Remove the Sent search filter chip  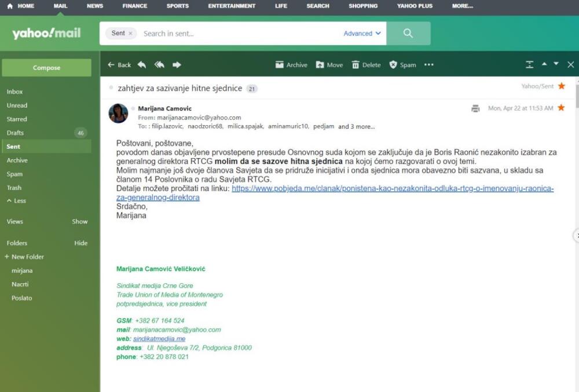(x=130, y=34)
